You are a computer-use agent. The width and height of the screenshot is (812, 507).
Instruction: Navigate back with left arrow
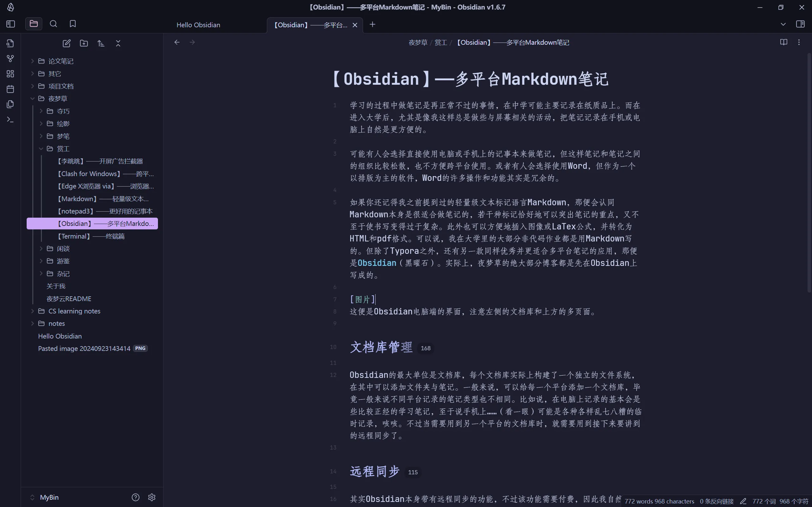(177, 42)
